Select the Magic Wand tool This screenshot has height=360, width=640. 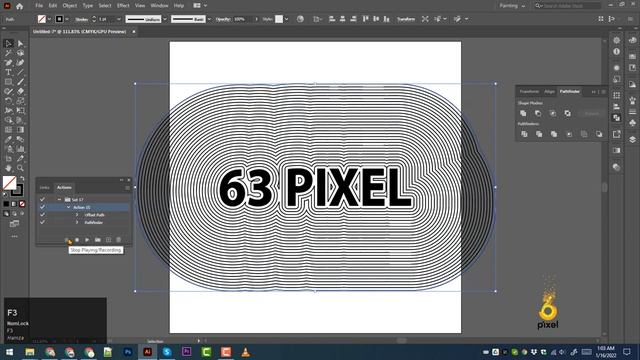click(x=8, y=53)
